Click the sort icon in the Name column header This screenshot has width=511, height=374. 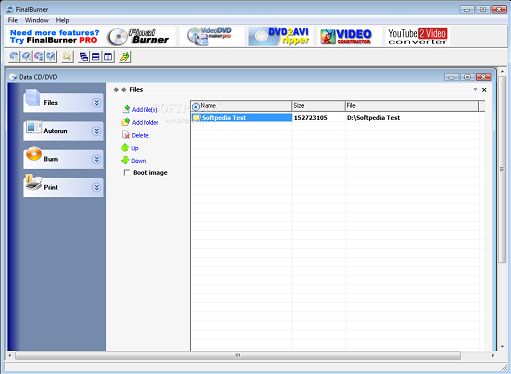point(196,106)
